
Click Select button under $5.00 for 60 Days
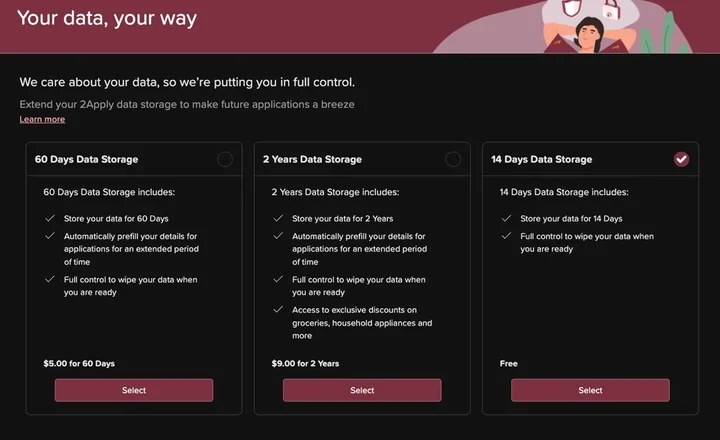(134, 390)
